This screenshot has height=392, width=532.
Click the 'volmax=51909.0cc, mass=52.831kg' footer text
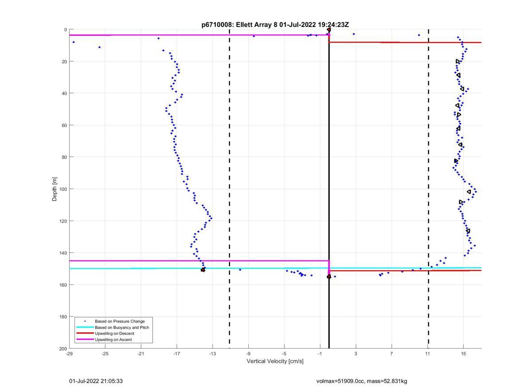point(362,381)
